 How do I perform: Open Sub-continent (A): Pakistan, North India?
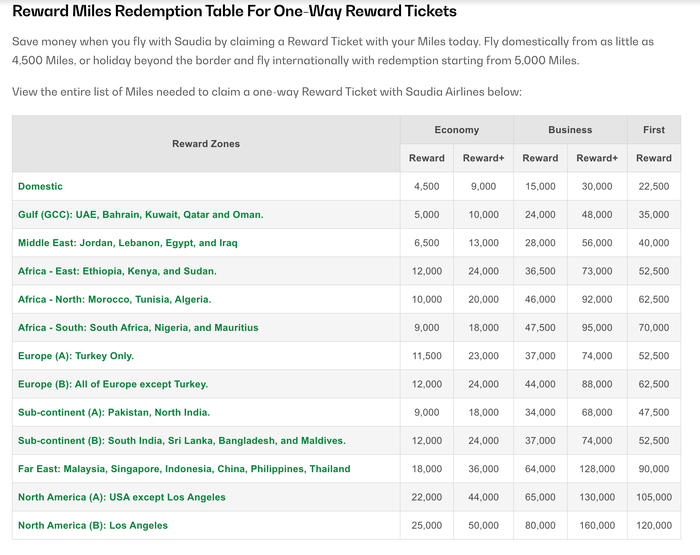click(x=114, y=412)
